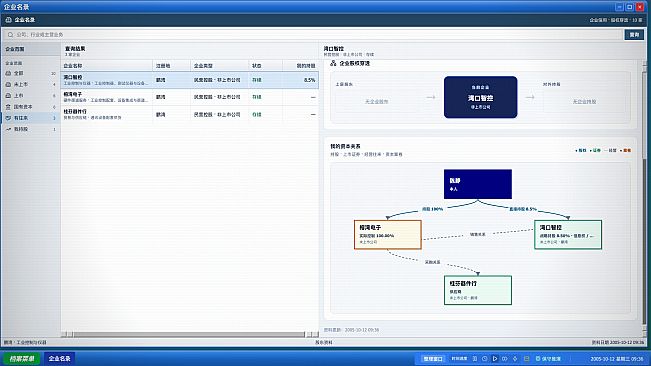Click the 我持股 trend icon in sidebar

tap(8, 129)
